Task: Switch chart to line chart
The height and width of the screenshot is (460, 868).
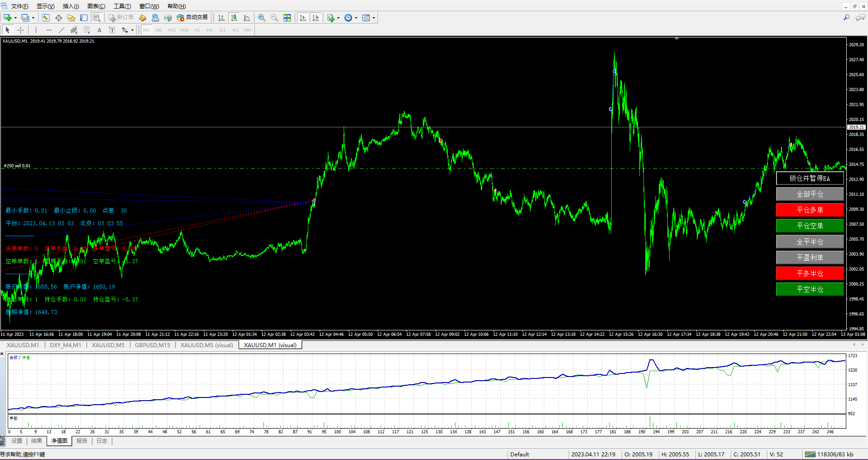Action: pyautogui.click(x=247, y=18)
